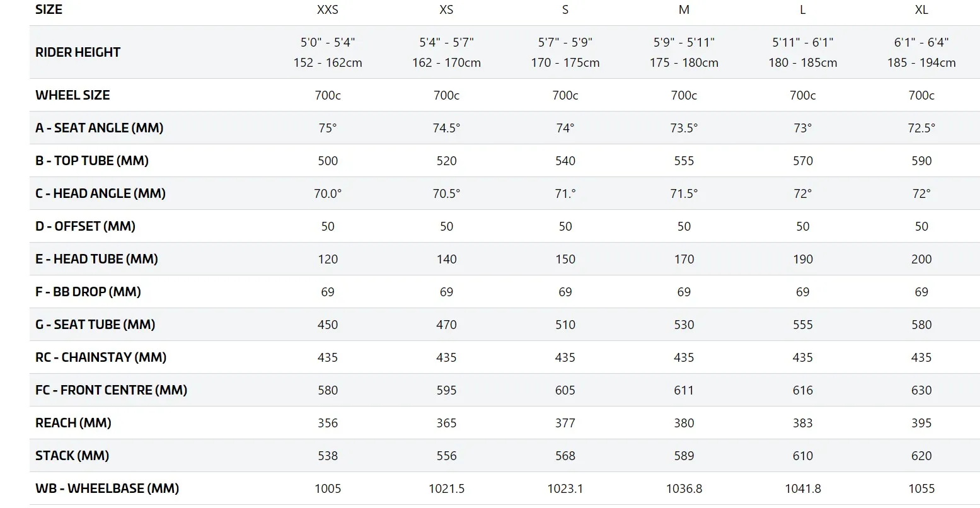Select the B - TOP TUBE (MM) label

[92, 161]
